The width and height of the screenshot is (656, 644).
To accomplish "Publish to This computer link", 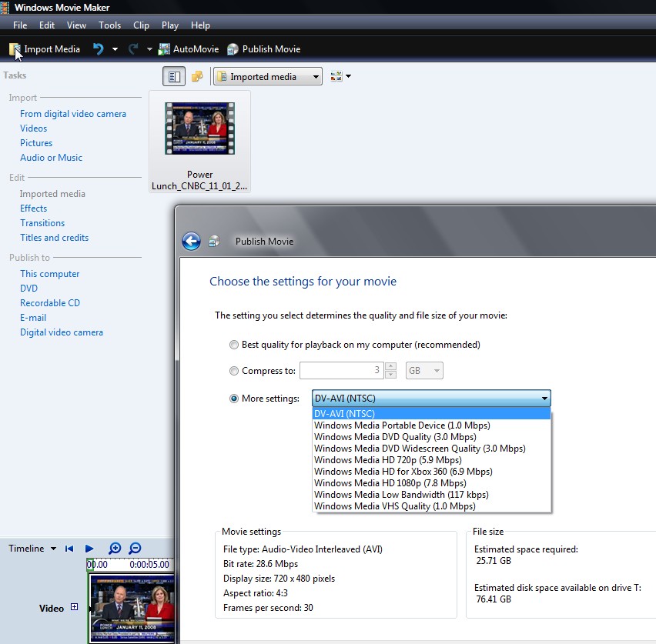I will [x=50, y=274].
